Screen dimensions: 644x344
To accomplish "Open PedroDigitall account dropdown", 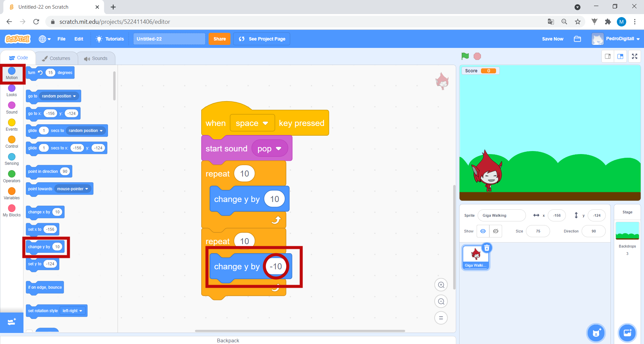I will 616,39.
